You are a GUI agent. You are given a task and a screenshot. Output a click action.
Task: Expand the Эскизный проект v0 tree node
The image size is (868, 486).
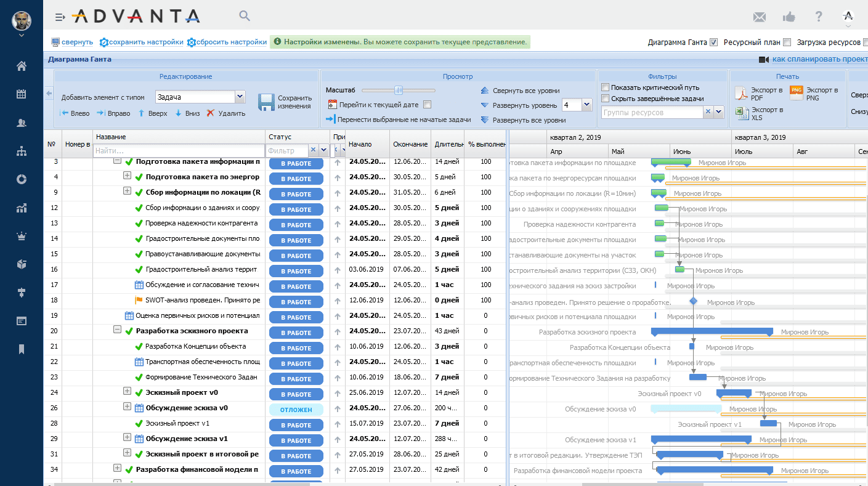[127, 391]
